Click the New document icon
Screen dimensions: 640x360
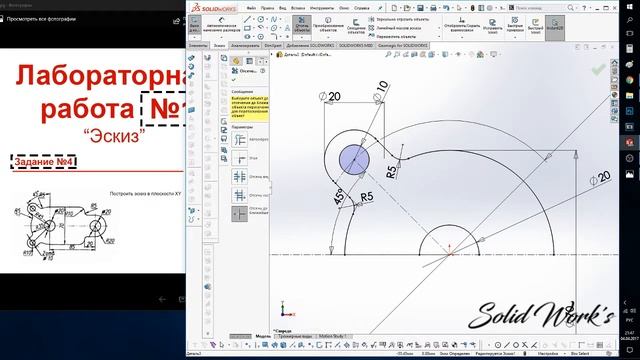coord(394,8)
